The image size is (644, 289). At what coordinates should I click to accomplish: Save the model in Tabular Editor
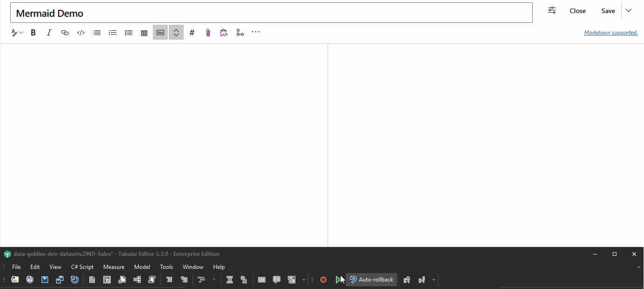[x=44, y=279]
